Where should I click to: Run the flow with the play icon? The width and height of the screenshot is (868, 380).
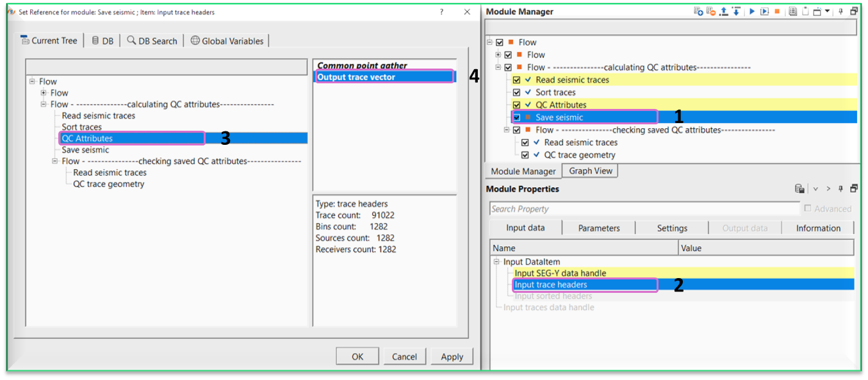[752, 11]
